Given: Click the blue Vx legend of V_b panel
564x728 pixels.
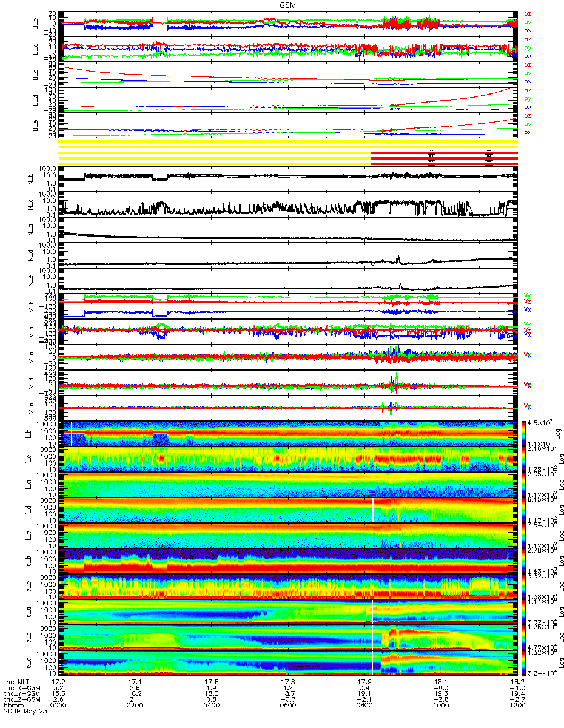Looking at the screenshot, I should [x=528, y=311].
